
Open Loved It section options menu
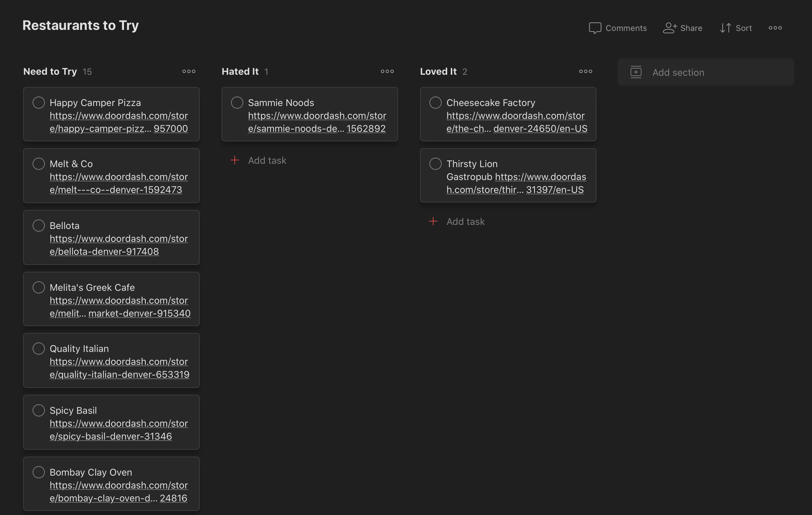pyautogui.click(x=586, y=71)
